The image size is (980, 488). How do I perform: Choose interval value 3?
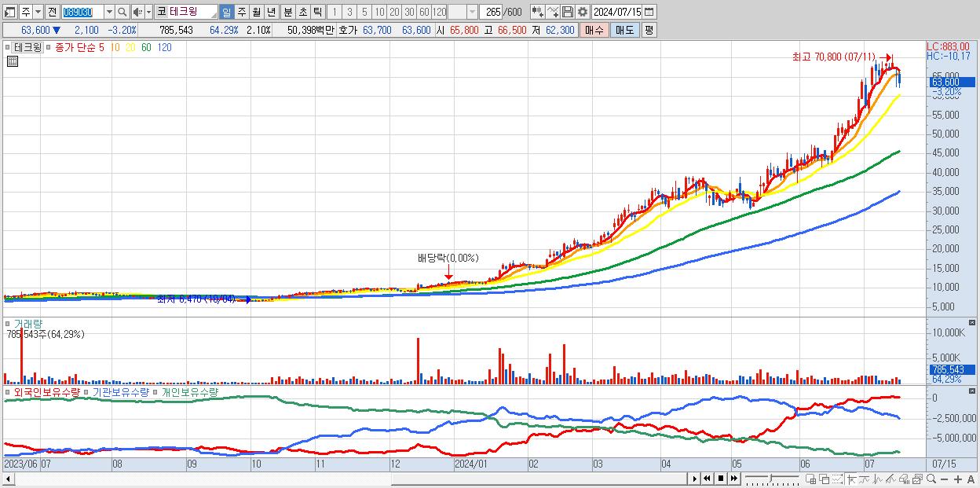[x=349, y=12]
